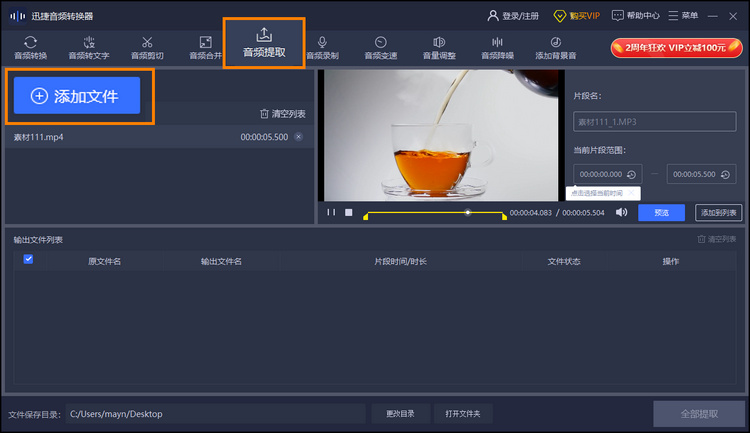Click the 输出文件名 column header

click(x=221, y=261)
